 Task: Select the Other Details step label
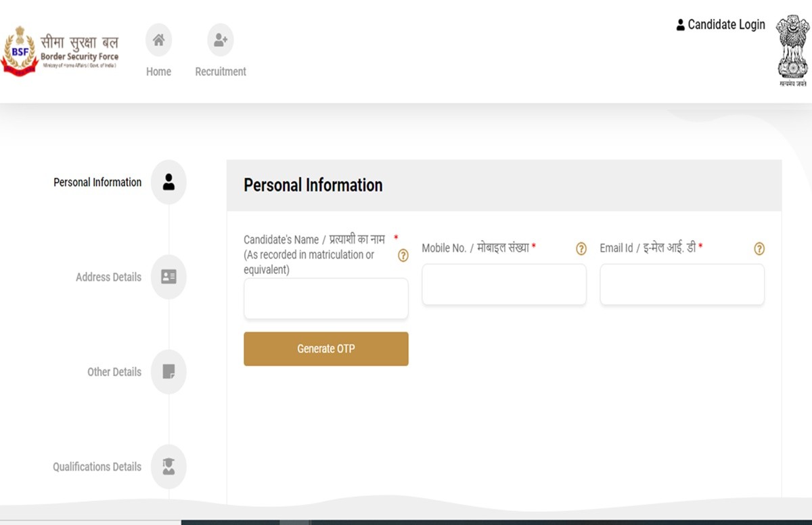click(x=114, y=371)
